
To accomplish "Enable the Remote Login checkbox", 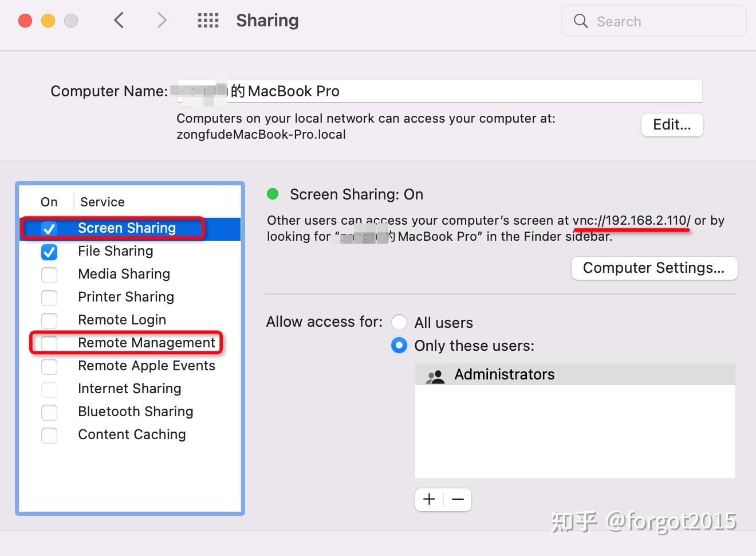I will (x=49, y=320).
